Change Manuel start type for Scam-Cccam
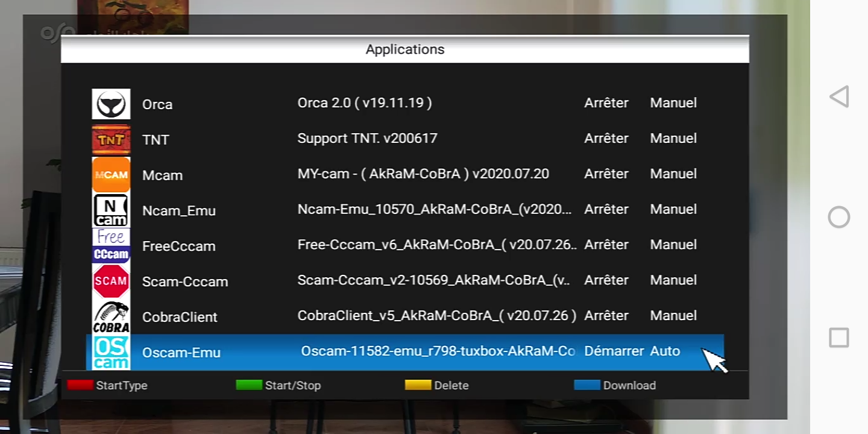868x434 pixels. (673, 280)
